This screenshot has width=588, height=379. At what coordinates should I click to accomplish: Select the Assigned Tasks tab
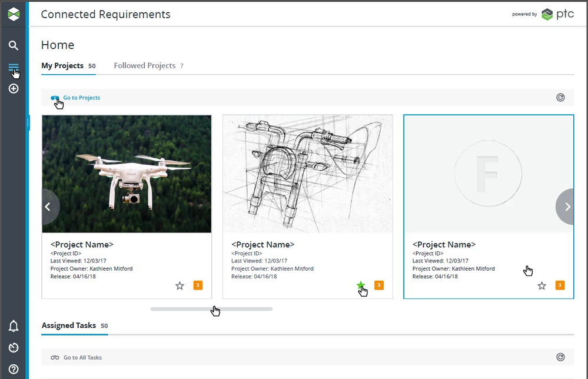(75, 325)
